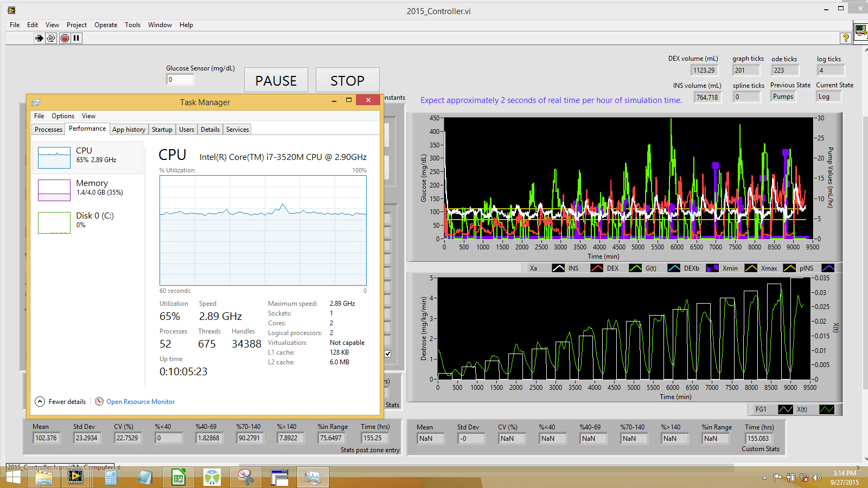Screen dimensions: 868x488
Task: Open the Task Manager View menu
Action: click(88, 116)
